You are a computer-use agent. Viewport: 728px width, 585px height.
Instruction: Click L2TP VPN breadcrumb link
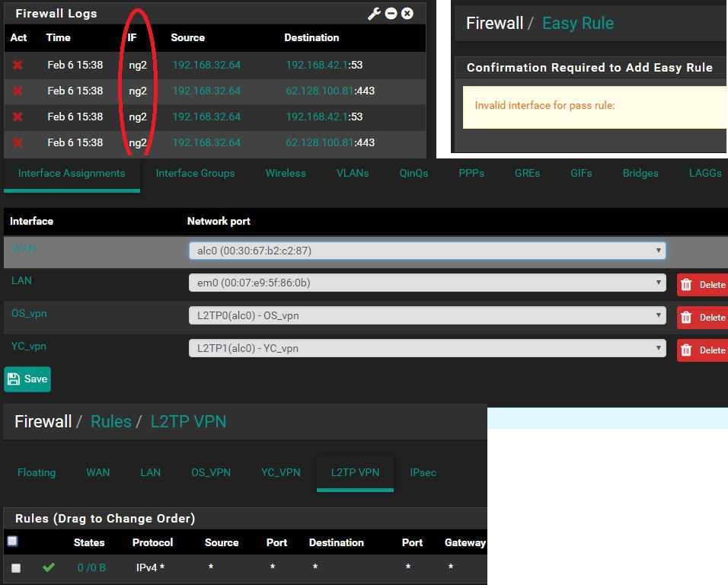coord(188,421)
